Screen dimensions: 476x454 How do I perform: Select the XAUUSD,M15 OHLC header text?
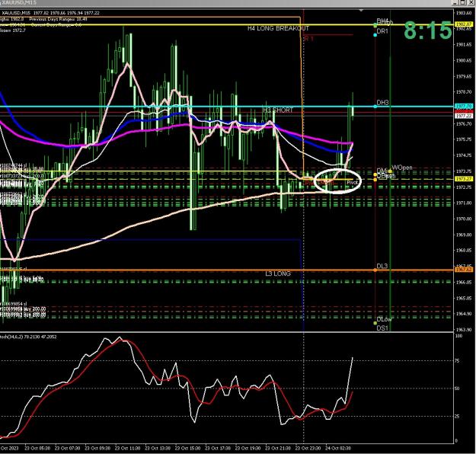pyautogui.click(x=51, y=13)
